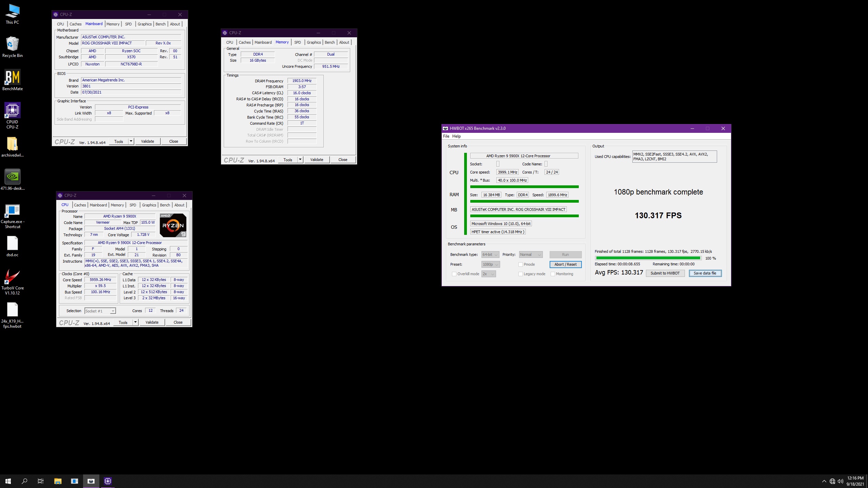The width and height of the screenshot is (868, 488).
Task: Click BIOS Version 3801 field
Action: (131, 86)
